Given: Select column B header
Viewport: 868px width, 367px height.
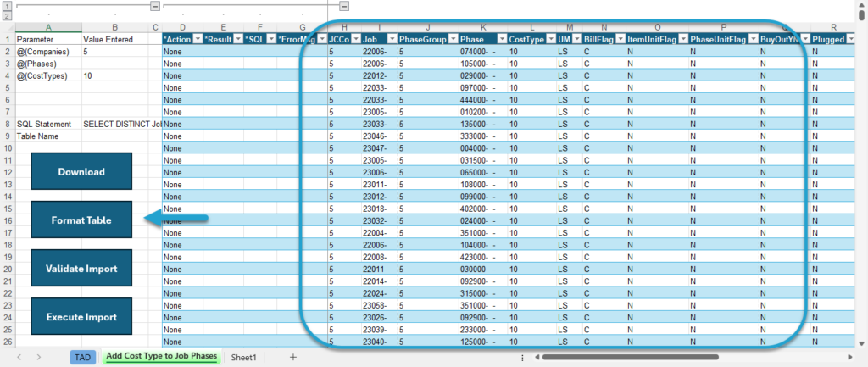Looking at the screenshot, I should pos(114,26).
